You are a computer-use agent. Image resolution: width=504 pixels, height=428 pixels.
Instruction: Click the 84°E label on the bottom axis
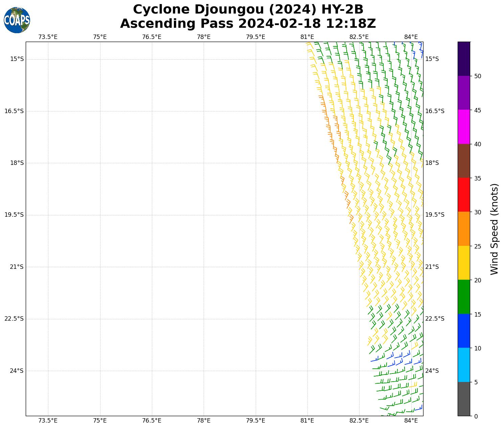click(411, 421)
